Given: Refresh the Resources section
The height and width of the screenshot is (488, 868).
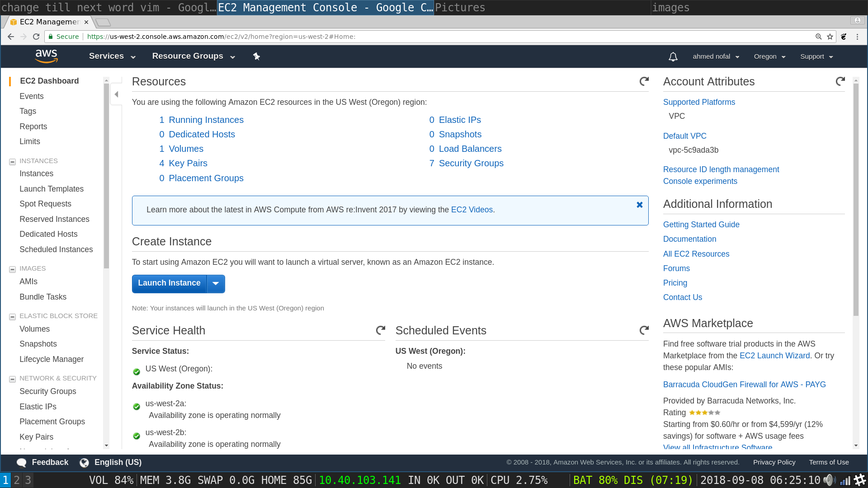Looking at the screenshot, I should [x=644, y=81].
